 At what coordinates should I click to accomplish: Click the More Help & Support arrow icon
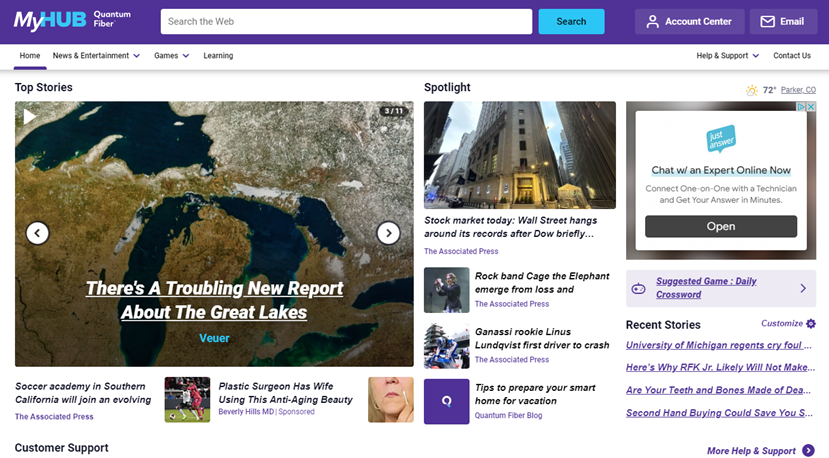[808, 451]
